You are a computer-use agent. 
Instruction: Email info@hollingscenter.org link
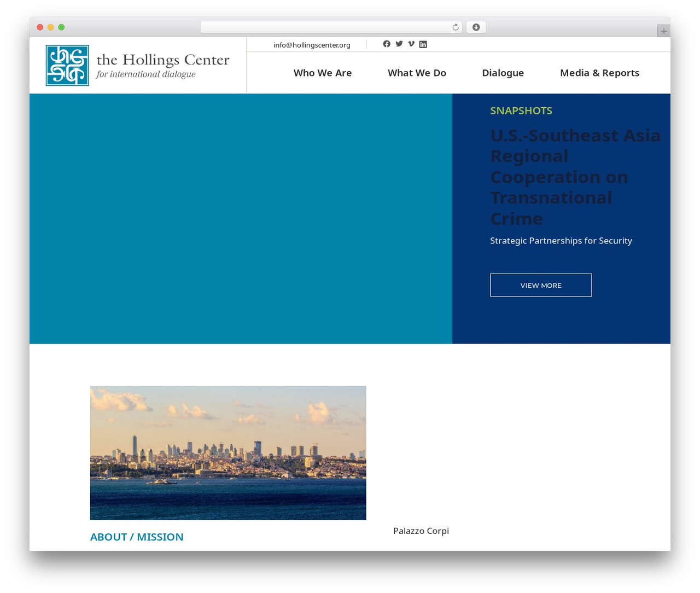[x=312, y=45]
